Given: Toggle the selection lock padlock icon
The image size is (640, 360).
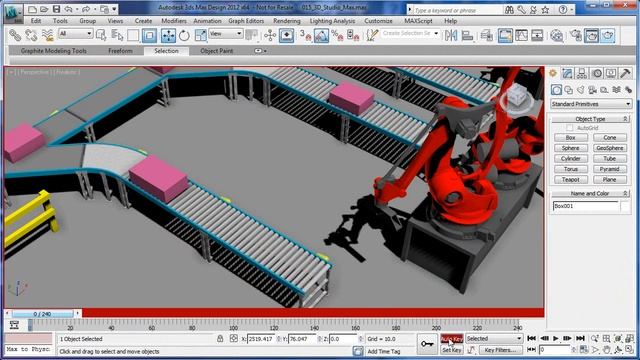Looking at the screenshot, I should 220,339.
